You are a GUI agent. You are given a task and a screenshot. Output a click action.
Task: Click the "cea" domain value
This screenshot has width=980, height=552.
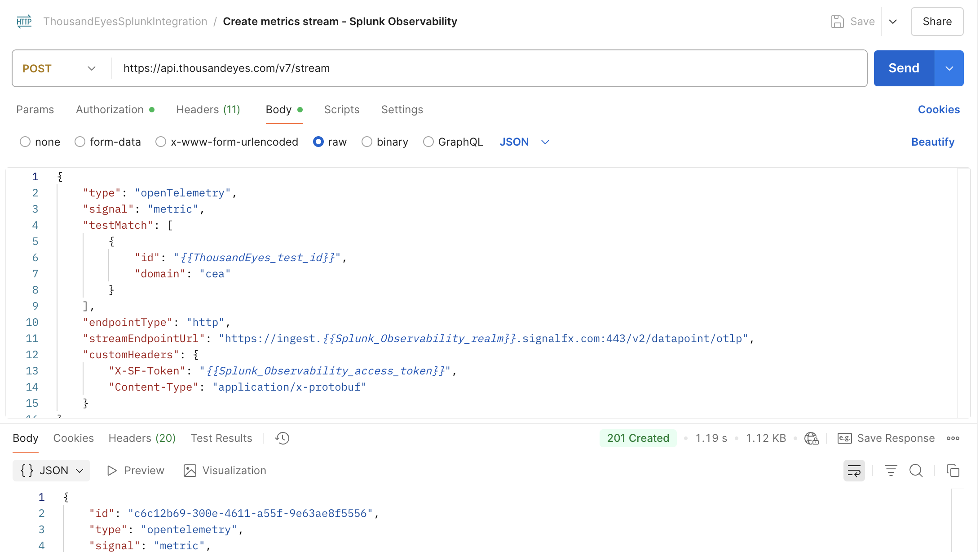point(215,274)
